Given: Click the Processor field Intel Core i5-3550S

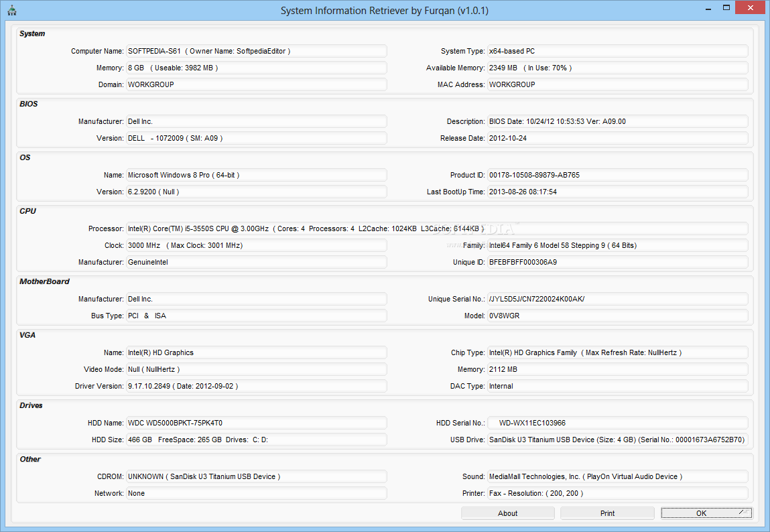Looking at the screenshot, I should pos(437,228).
